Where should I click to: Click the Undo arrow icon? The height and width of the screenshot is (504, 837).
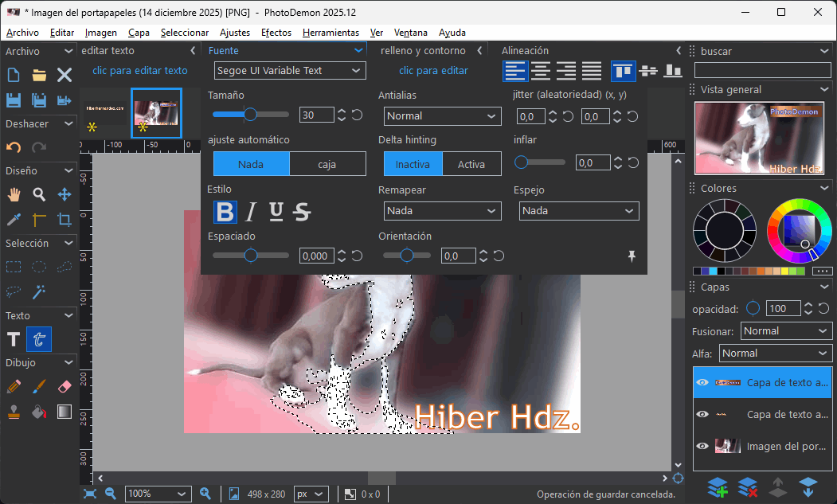click(x=14, y=148)
